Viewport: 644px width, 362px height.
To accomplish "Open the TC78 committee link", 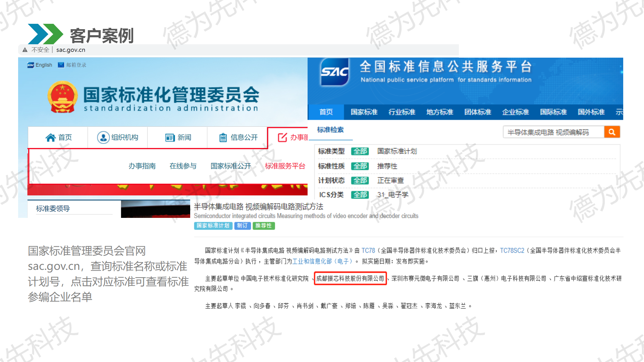I will [x=368, y=251].
